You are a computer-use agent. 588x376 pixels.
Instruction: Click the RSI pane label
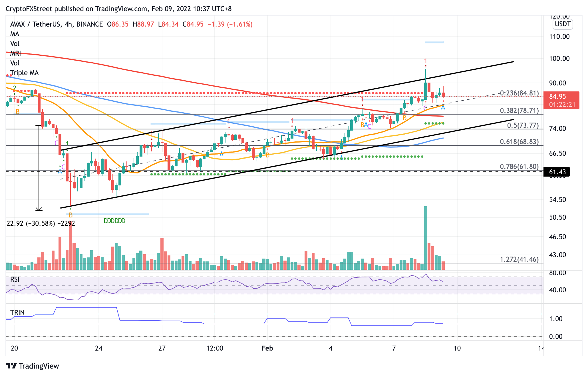15,279
